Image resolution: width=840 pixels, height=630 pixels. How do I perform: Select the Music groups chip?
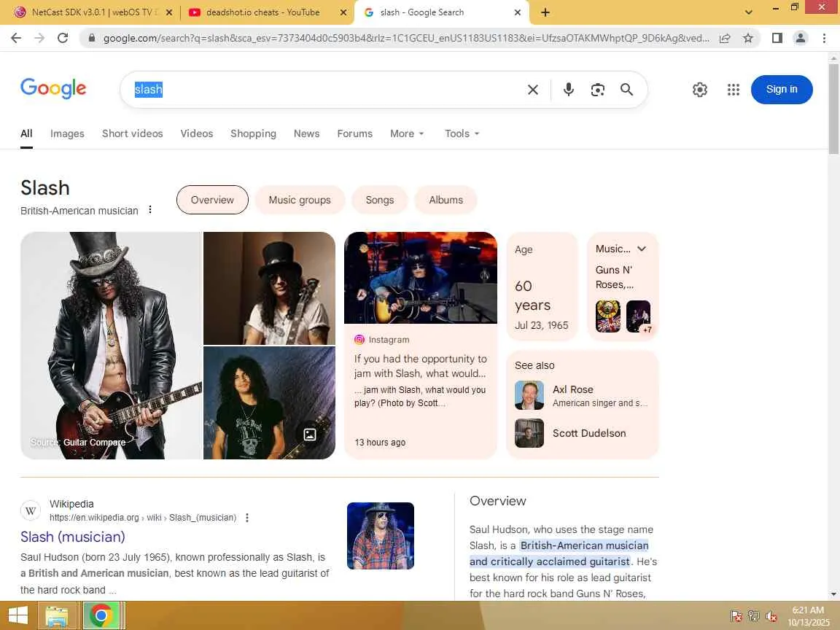(300, 200)
